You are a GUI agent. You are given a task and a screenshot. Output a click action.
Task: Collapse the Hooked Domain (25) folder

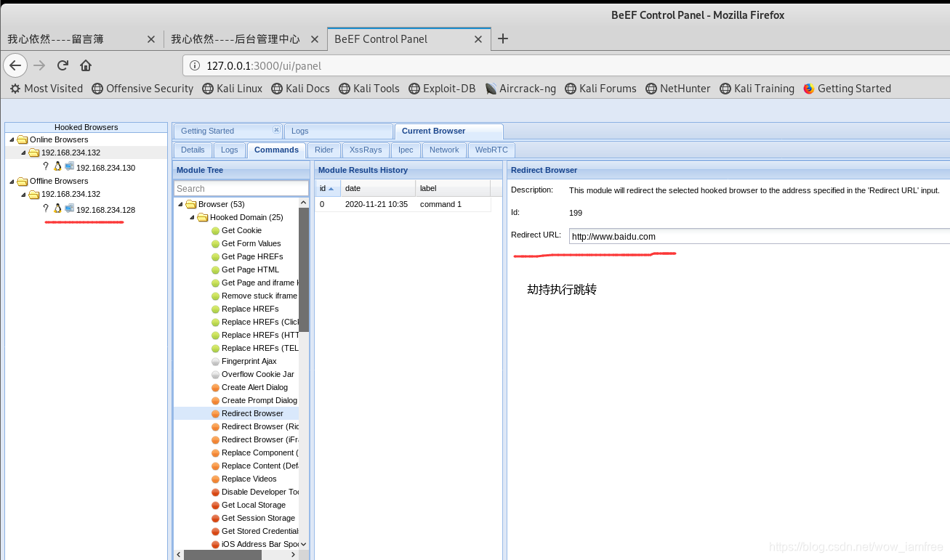[192, 217]
